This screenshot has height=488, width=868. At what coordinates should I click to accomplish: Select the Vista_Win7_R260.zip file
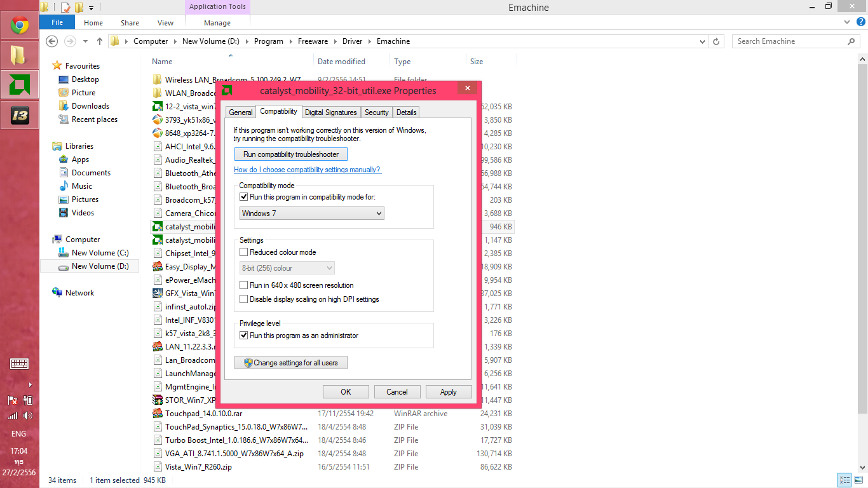(x=198, y=467)
